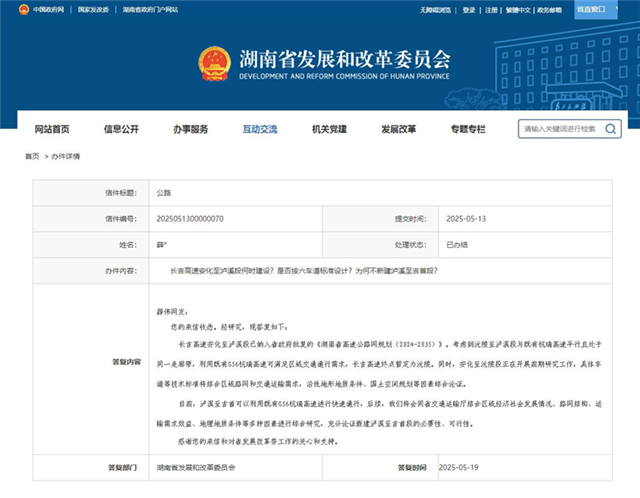Open the 发展改革 menu
The width and height of the screenshot is (640, 498).
[x=399, y=129]
